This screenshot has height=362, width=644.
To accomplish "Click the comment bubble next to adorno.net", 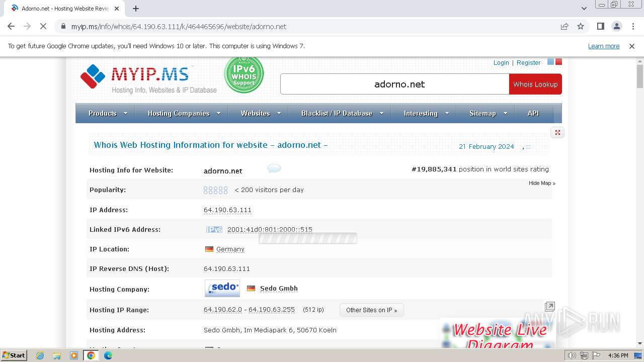I will [x=274, y=168].
